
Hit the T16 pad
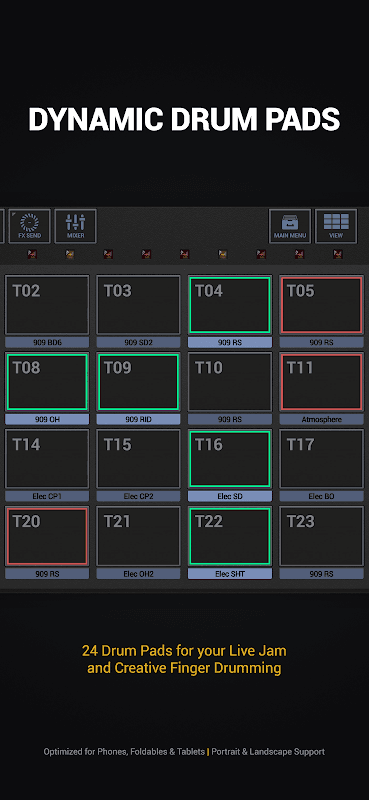point(230,459)
